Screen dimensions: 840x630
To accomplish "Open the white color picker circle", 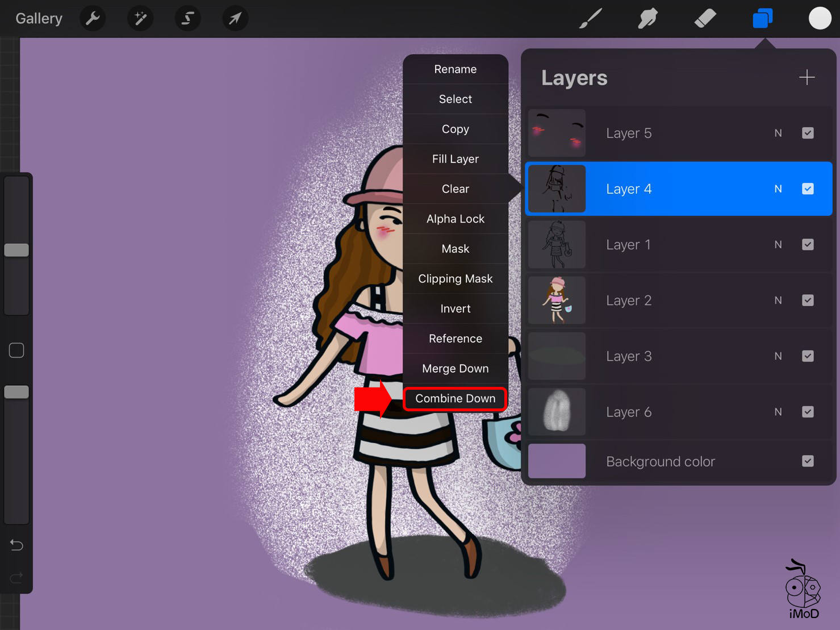I will point(820,19).
